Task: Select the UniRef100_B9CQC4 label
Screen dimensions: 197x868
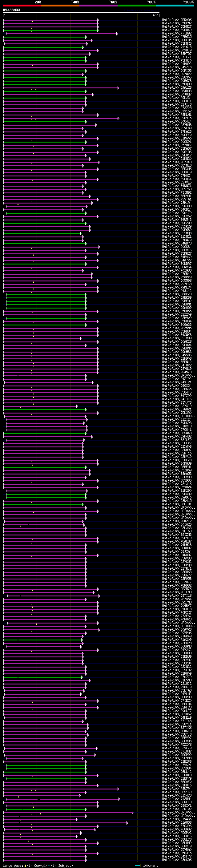Action: click(x=177, y=179)
